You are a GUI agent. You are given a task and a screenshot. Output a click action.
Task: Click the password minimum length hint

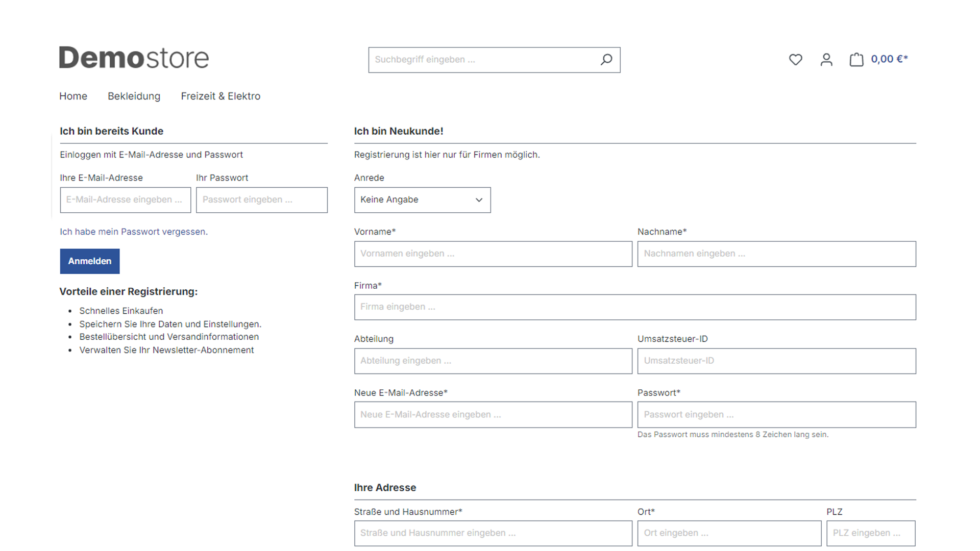pyautogui.click(x=733, y=435)
